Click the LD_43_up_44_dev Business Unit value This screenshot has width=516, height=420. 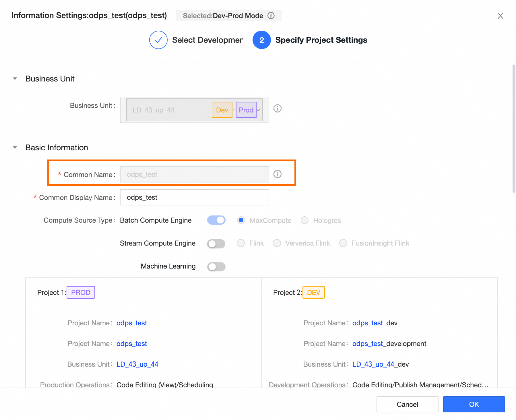coord(381,364)
